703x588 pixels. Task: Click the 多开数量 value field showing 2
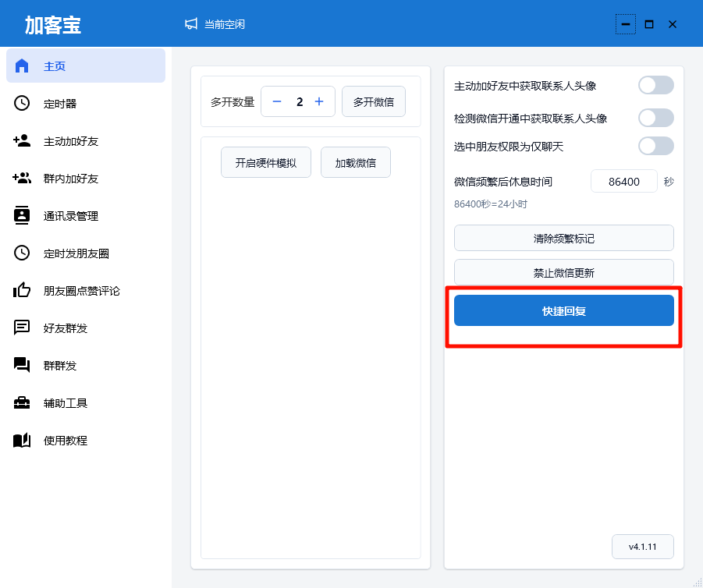click(x=299, y=101)
